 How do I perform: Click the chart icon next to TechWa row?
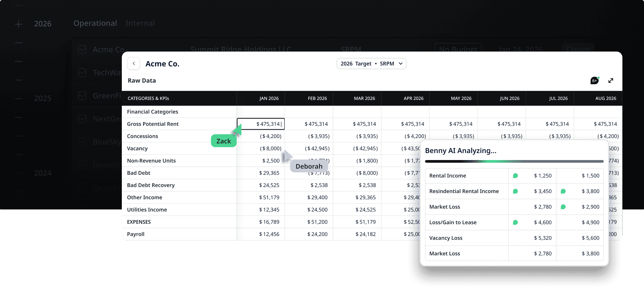pos(82,73)
